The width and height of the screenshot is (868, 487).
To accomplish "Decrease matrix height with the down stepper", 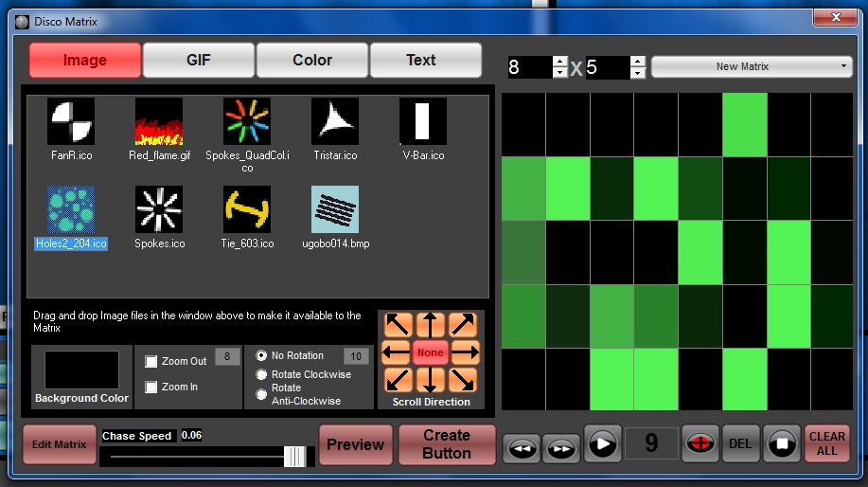I will (x=637, y=73).
